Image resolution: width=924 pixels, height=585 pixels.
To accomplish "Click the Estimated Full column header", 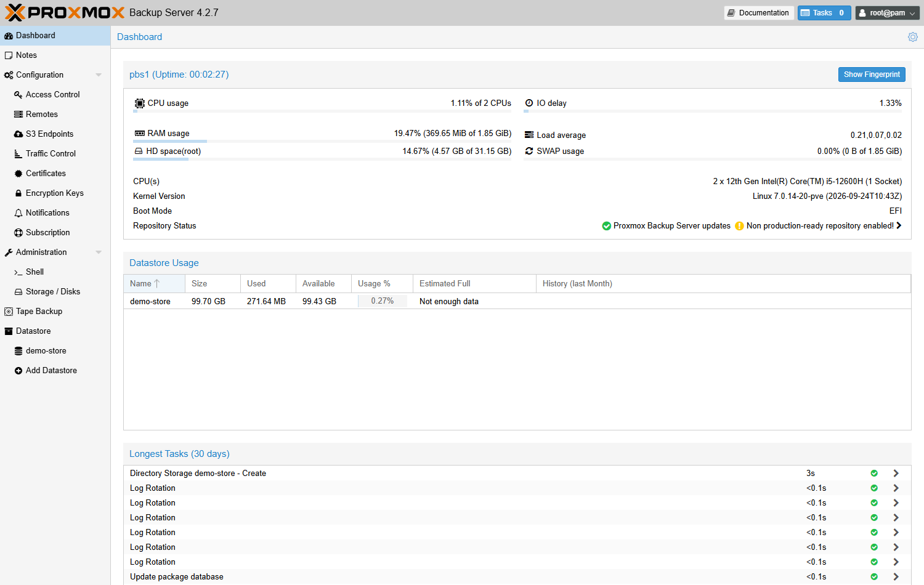I will pyautogui.click(x=474, y=284).
